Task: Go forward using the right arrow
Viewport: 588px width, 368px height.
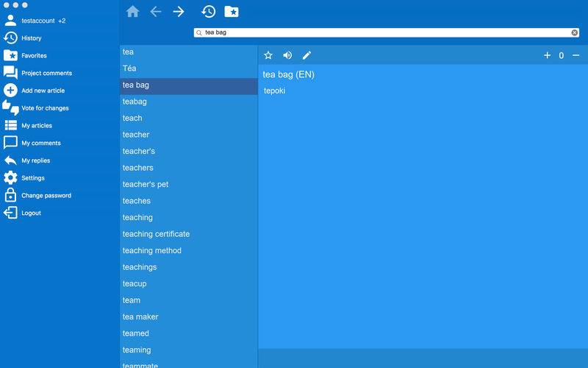Action: pos(179,12)
